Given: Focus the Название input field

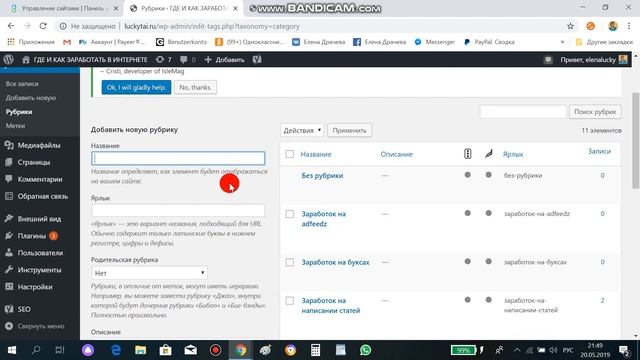Looking at the screenshot, I should (x=178, y=158).
